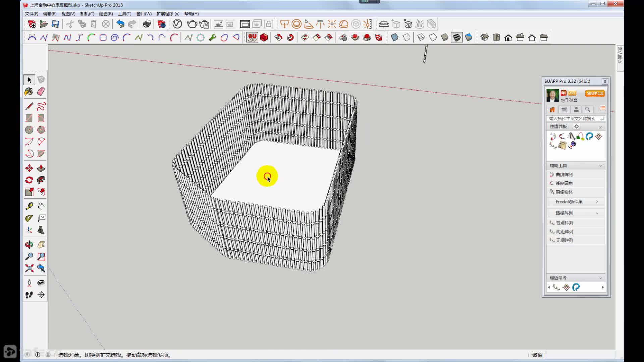Choose the Circle tool
Image resolution: width=644 pixels, height=362 pixels.
pos(29,130)
